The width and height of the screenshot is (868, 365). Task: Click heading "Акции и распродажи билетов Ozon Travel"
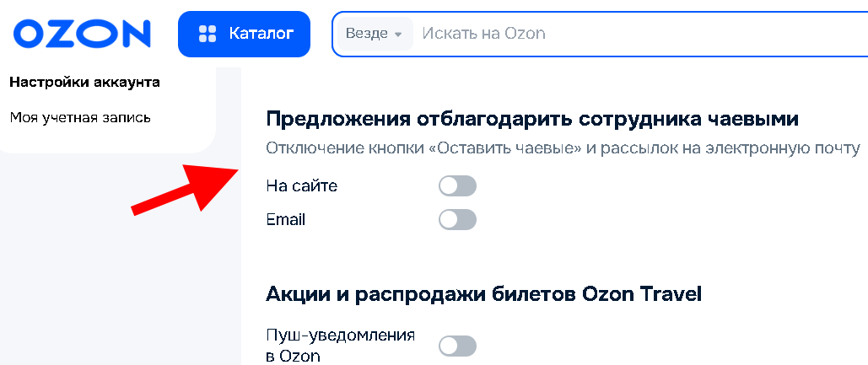click(483, 293)
